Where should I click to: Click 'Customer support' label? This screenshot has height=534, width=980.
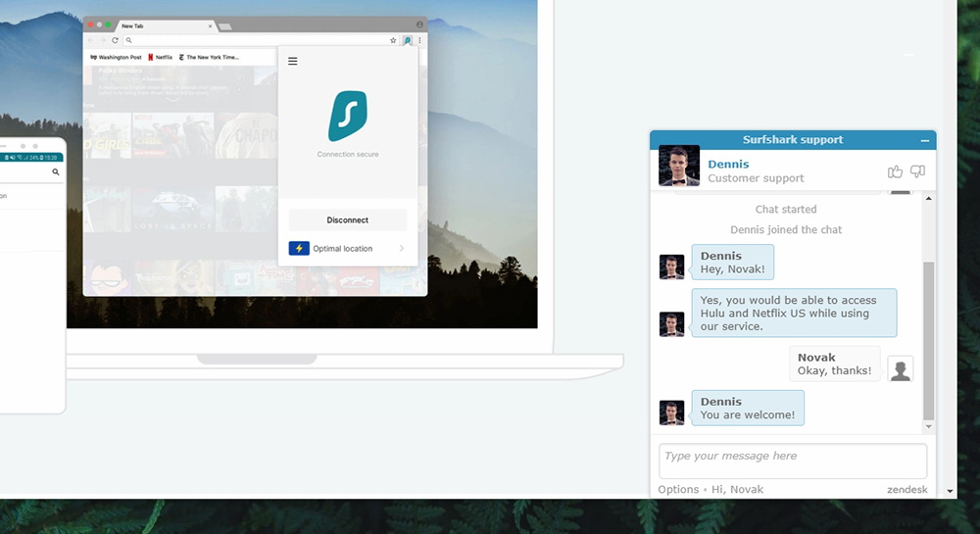756,178
